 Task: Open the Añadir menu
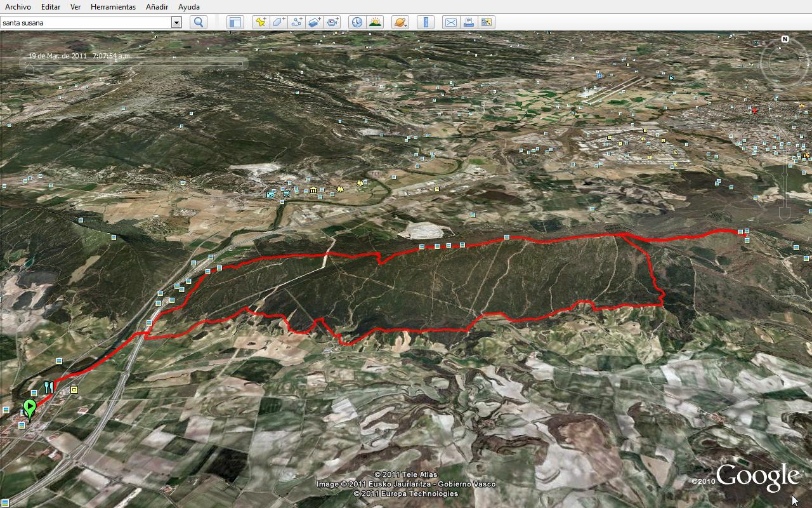[157, 7]
